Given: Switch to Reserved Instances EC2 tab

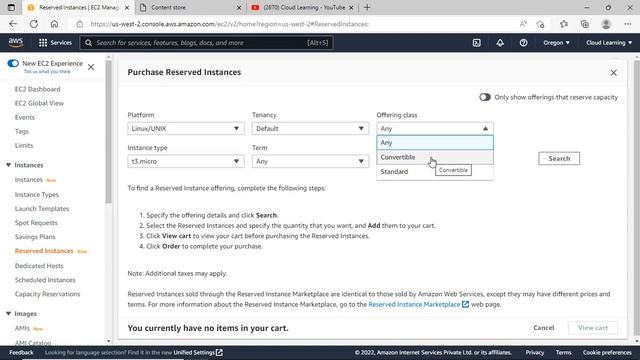Looking at the screenshot, I should [78, 7].
